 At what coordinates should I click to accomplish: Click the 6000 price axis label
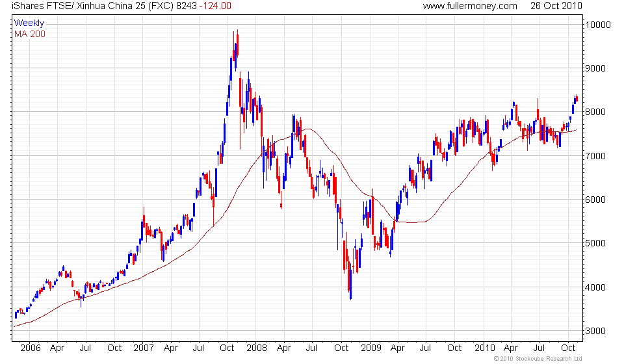coord(595,200)
